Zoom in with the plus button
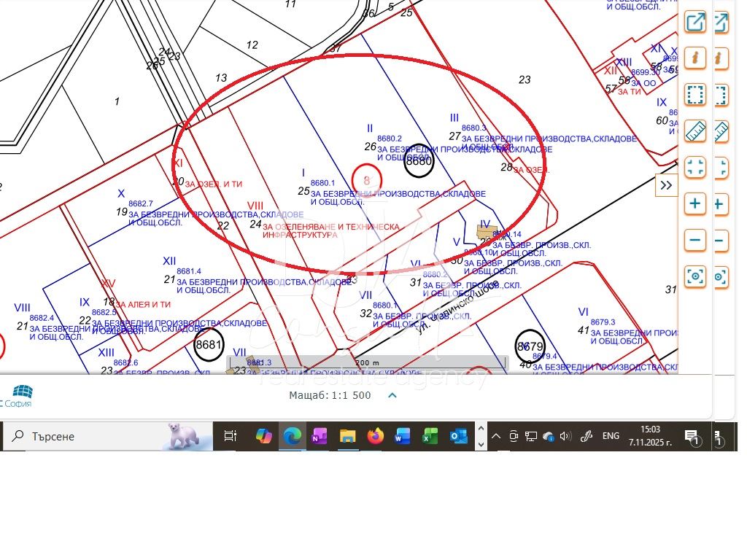 (695, 203)
